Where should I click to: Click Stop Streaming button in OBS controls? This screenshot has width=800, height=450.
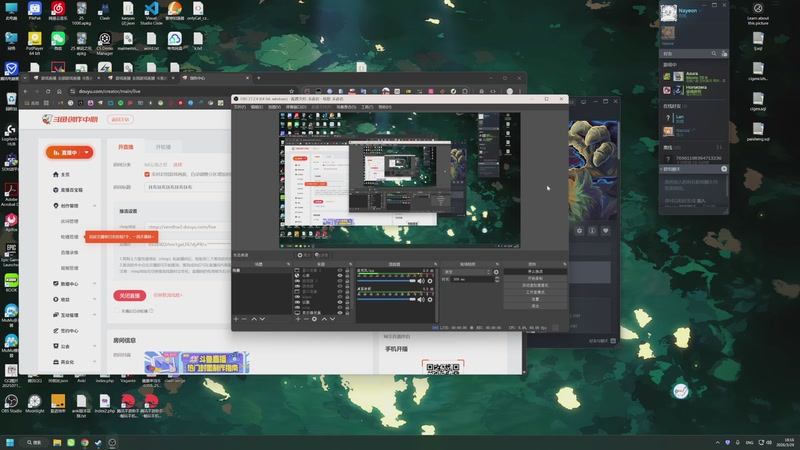[x=535, y=271]
